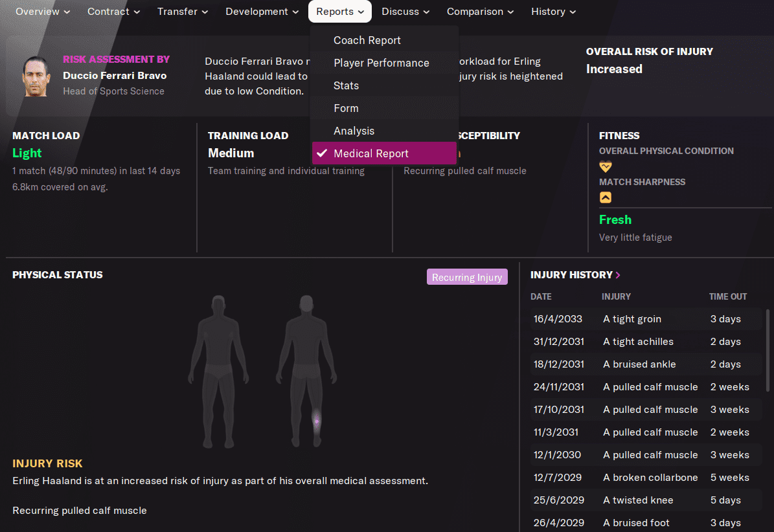Click 'Recurring pulled calf muscle' under Injury Risk
This screenshot has height=532, width=774.
click(x=80, y=511)
